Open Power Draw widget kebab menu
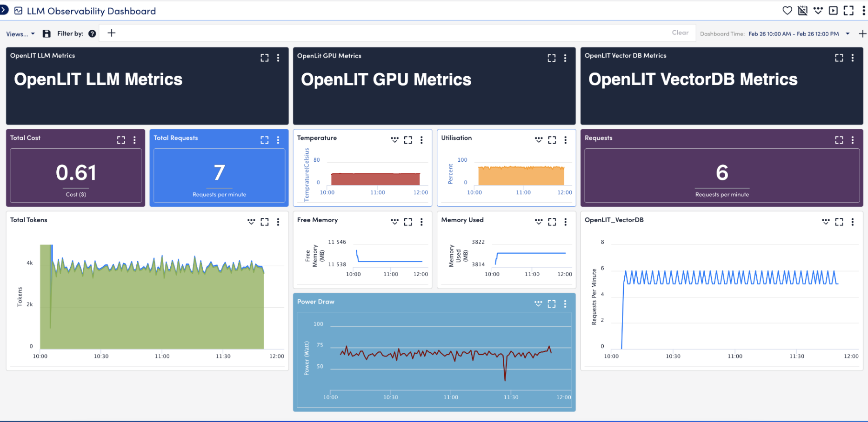This screenshot has width=868, height=422. 565,304
